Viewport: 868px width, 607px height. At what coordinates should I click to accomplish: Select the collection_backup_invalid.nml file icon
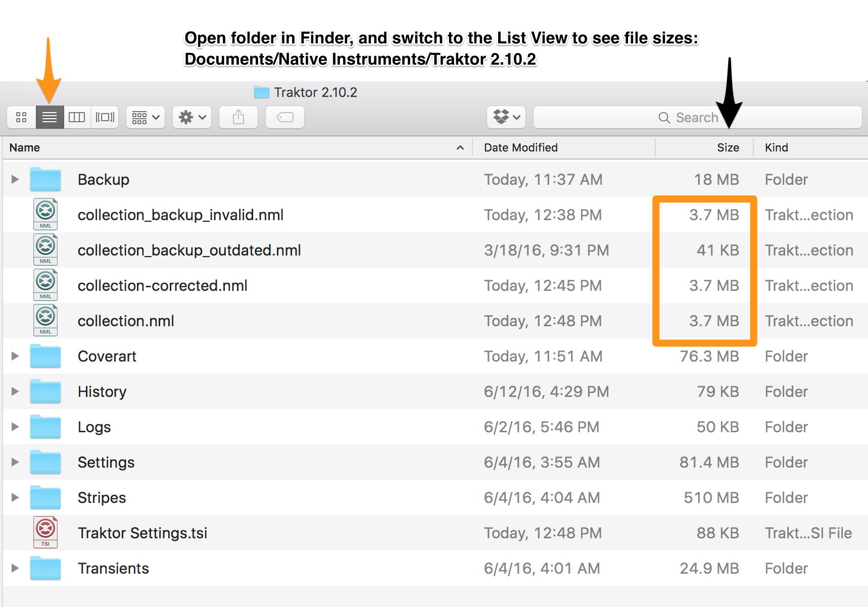45,215
